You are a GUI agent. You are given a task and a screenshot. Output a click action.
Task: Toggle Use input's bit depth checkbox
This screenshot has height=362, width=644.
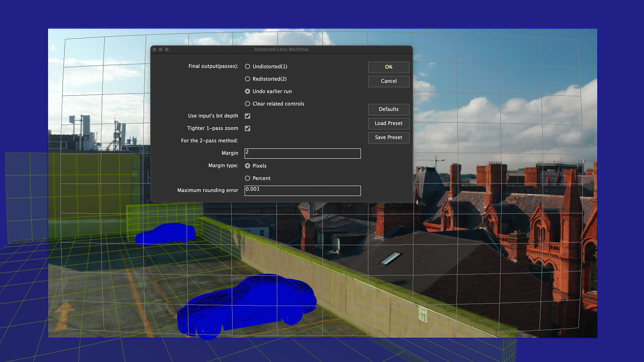[248, 116]
